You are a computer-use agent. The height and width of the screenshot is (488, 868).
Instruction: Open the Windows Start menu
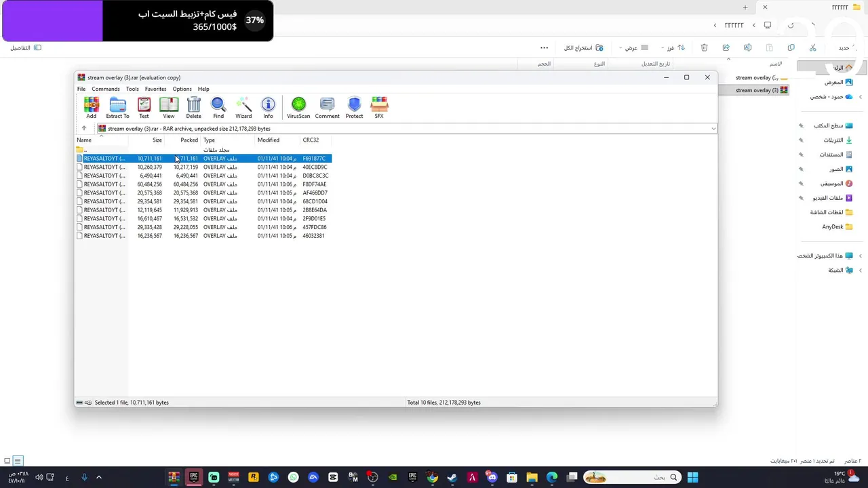692,477
